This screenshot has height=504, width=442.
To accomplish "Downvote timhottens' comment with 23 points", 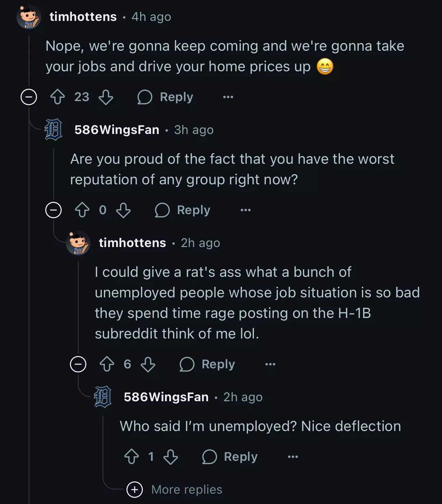I will point(106,97).
